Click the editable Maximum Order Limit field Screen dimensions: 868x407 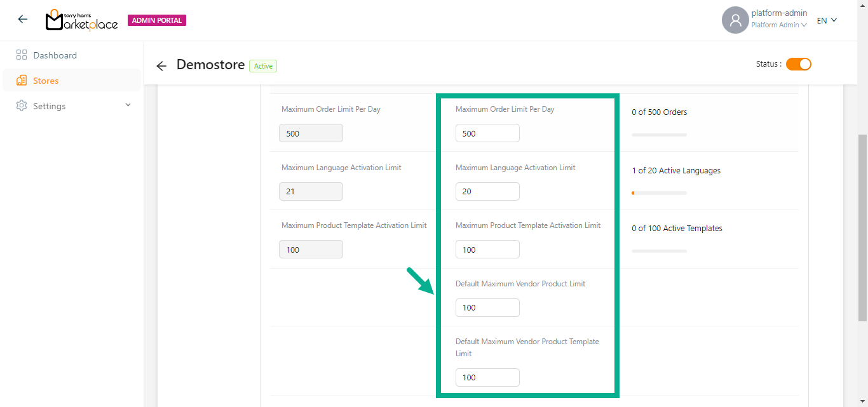pos(487,133)
